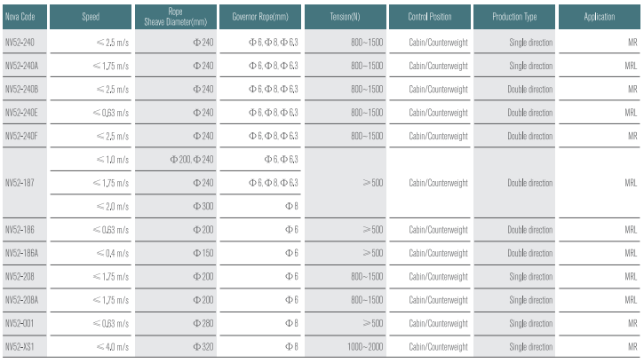Click the NV52-240E code cell
The height and width of the screenshot is (363, 644).
click(x=25, y=113)
